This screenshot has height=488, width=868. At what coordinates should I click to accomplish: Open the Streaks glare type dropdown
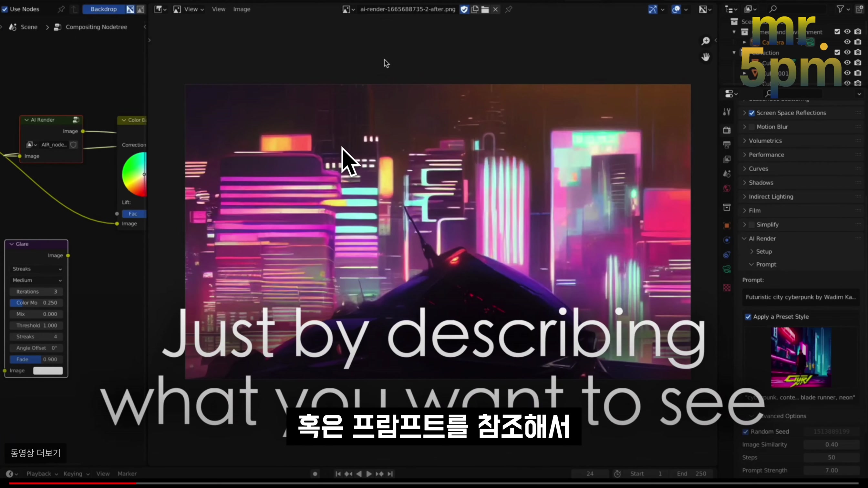pos(36,269)
